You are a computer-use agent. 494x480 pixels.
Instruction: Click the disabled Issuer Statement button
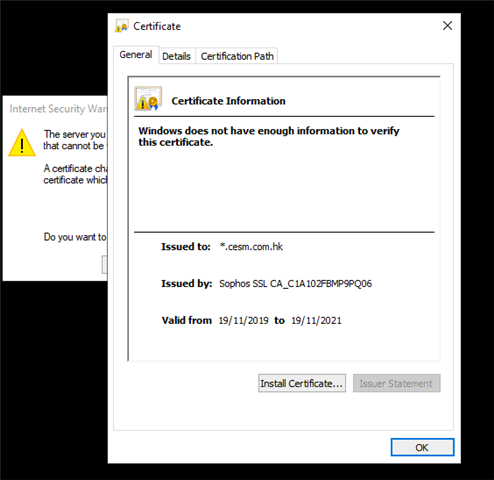[x=396, y=383]
